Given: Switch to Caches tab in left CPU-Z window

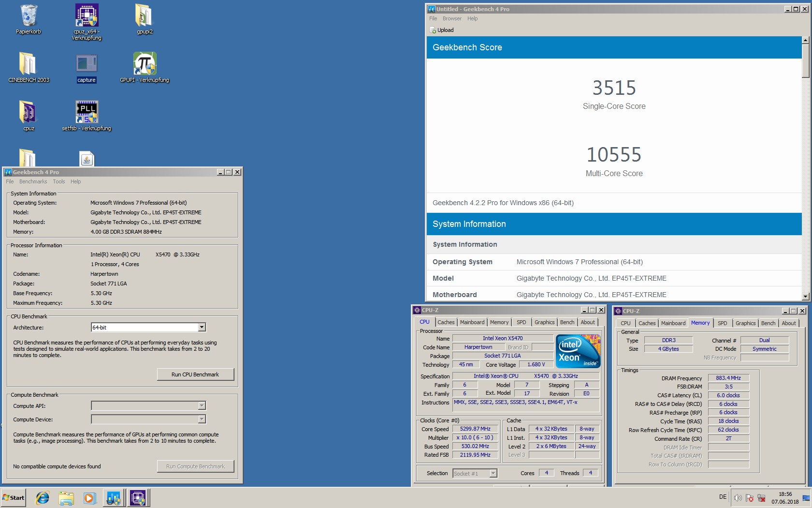Looking at the screenshot, I should [x=446, y=322].
